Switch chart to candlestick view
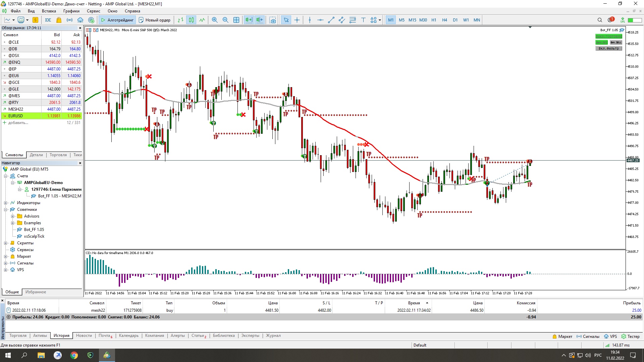 191,20
